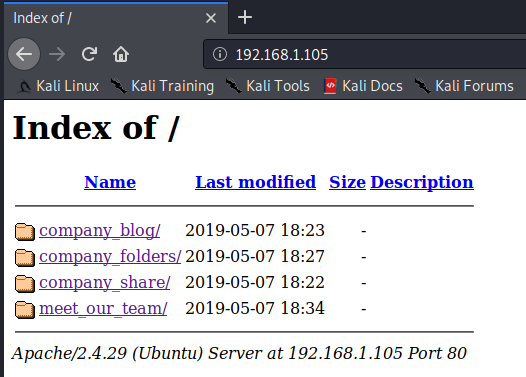The image size is (526, 377).
Task: Click the date '2019-05-07 18:23'
Action: (255, 230)
